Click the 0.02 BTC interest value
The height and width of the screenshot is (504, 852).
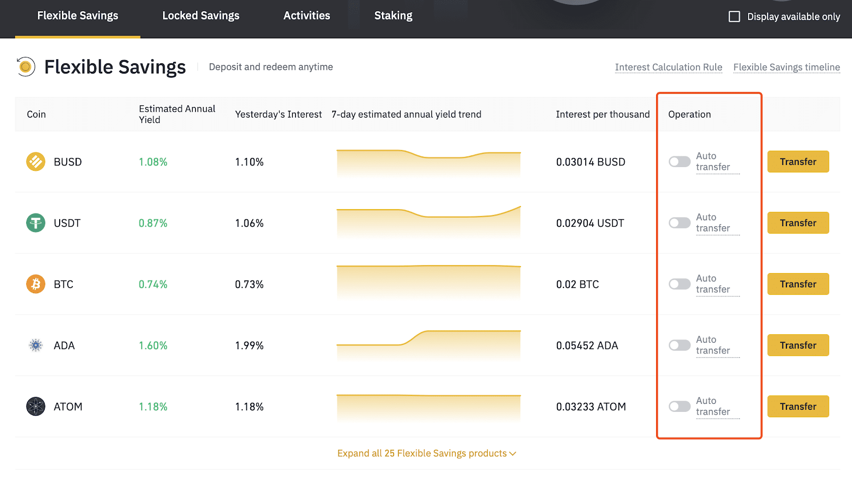(577, 284)
